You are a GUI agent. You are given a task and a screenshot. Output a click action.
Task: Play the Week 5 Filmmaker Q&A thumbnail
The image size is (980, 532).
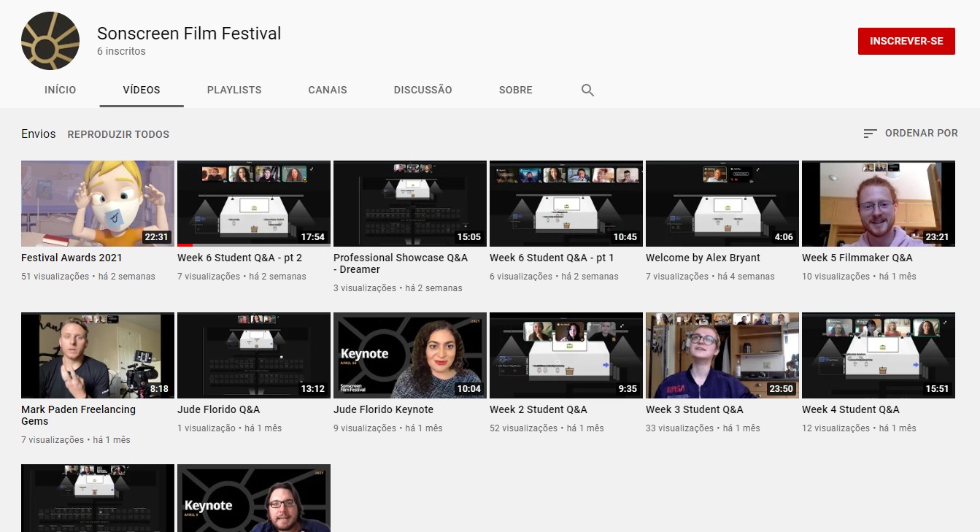click(x=878, y=204)
